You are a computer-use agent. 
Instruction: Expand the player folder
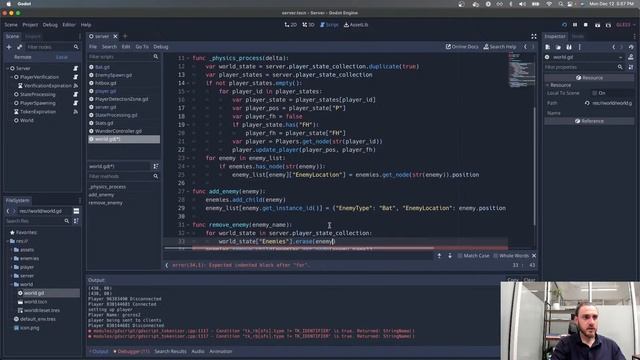(11, 267)
